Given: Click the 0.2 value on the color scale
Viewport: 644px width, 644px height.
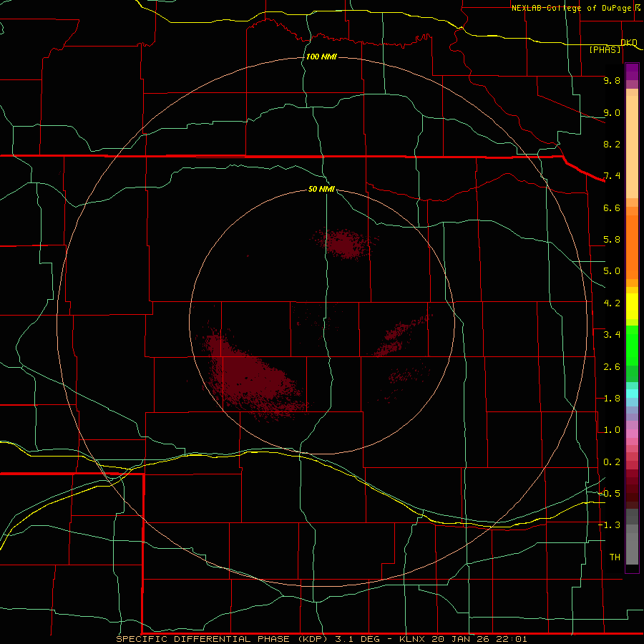Looking at the screenshot, I should coord(612,462).
